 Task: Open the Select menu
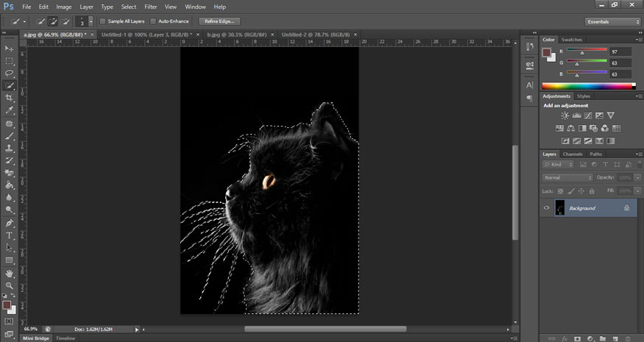(129, 7)
